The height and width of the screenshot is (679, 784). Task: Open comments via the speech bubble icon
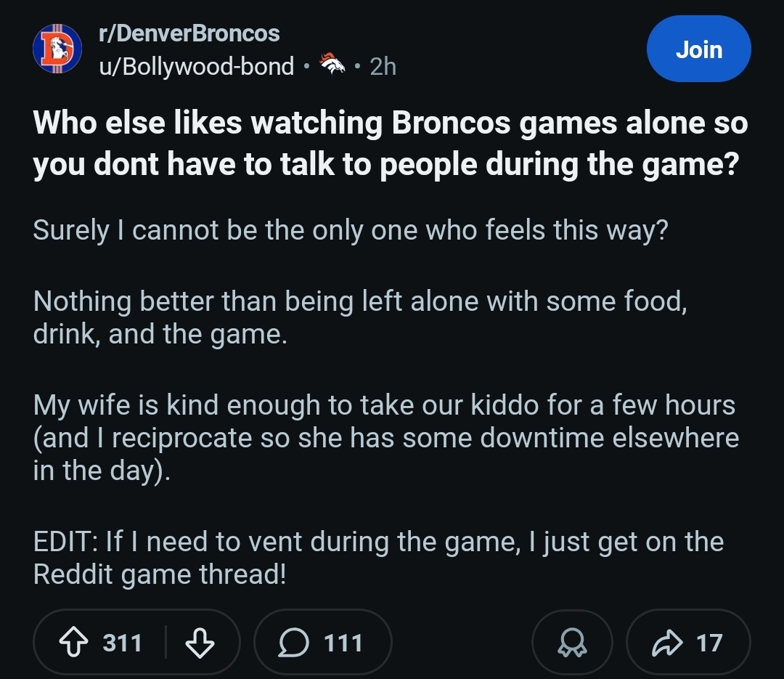[x=293, y=643]
